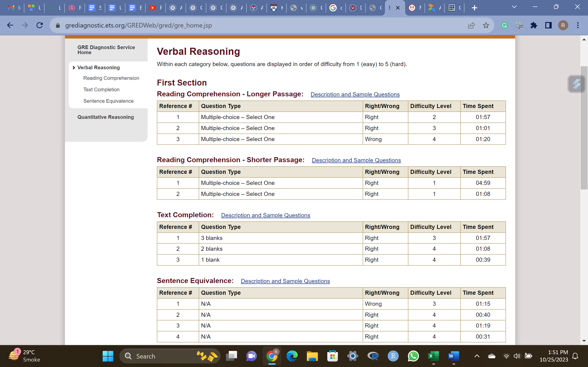Screen dimensions: 588x367
Task: Select Sentence Equivalence in the sidebar
Action: point(108,101)
